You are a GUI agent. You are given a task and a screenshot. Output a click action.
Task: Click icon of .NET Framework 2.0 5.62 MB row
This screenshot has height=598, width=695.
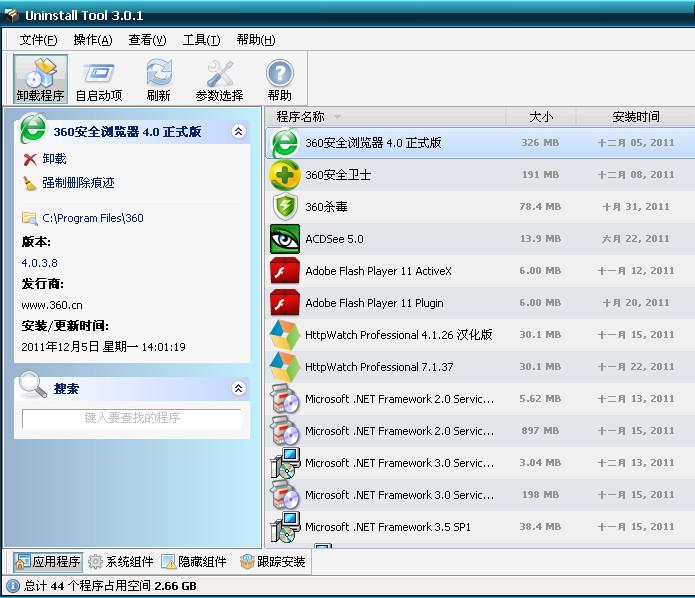pyautogui.click(x=285, y=399)
